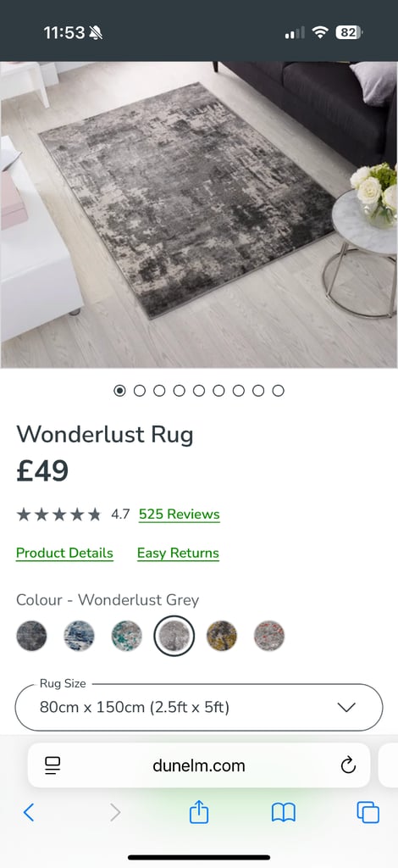398x868 pixels.
Task: Select the fifth image carousel dot
Action: tap(199, 391)
